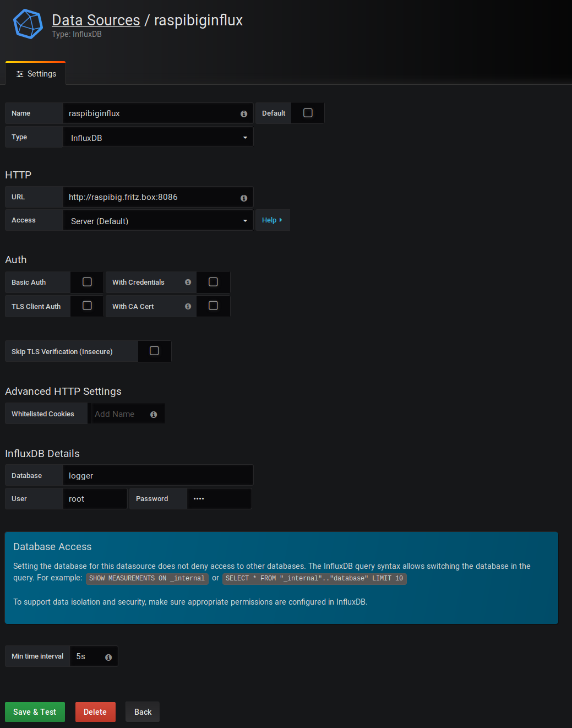The width and height of the screenshot is (572, 728).
Task: Click the Min time interval info icon
Action: (x=108, y=658)
